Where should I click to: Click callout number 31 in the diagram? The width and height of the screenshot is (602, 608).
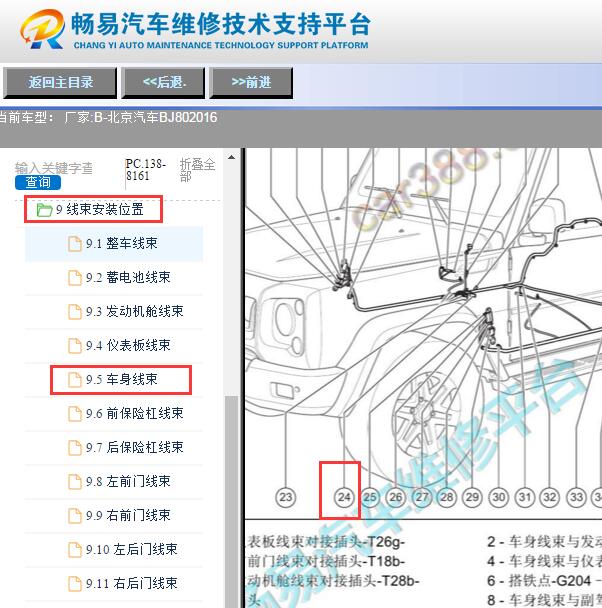point(525,497)
